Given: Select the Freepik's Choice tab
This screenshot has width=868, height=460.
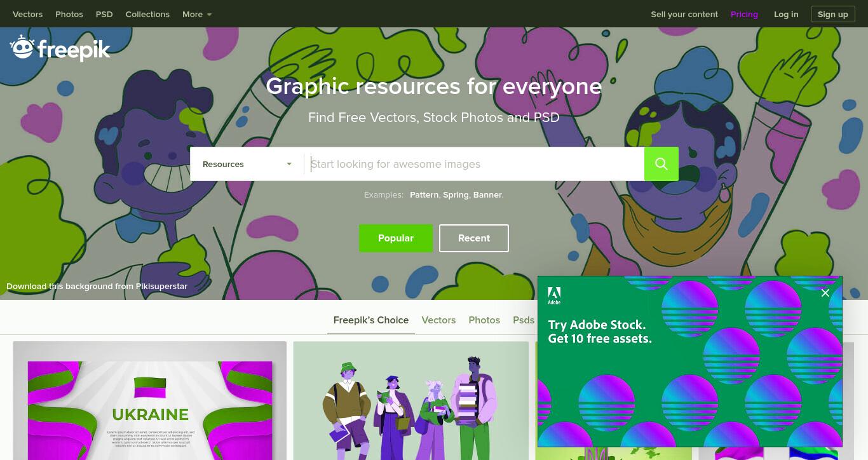Looking at the screenshot, I should (371, 320).
